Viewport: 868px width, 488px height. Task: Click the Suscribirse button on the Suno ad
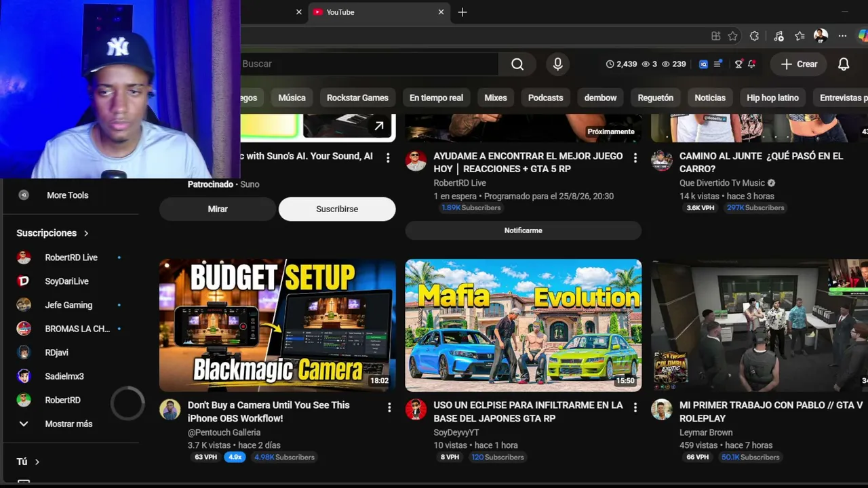(337, 209)
